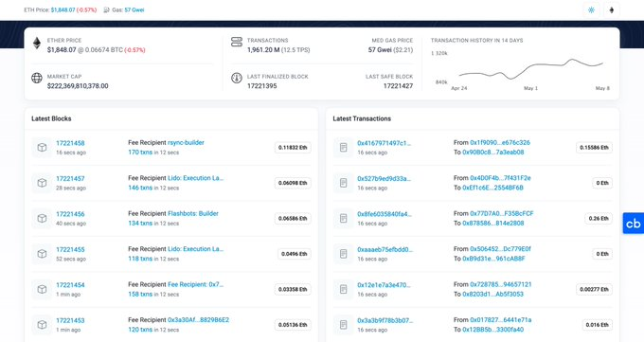644x342 pixels.
Task: Click the server icon beside Transactions
Action: pyautogui.click(x=237, y=42)
